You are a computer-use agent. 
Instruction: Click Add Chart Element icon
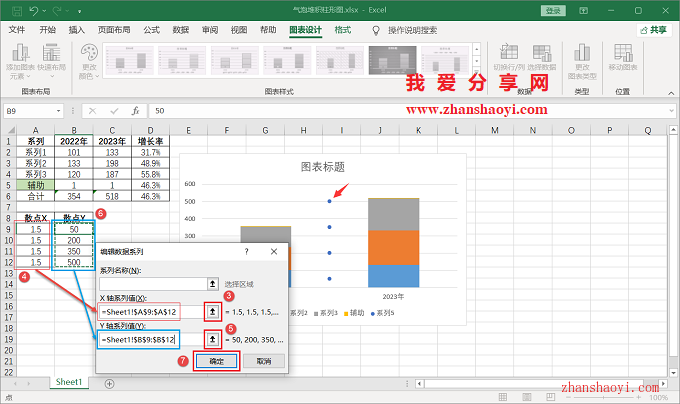[x=20, y=53]
